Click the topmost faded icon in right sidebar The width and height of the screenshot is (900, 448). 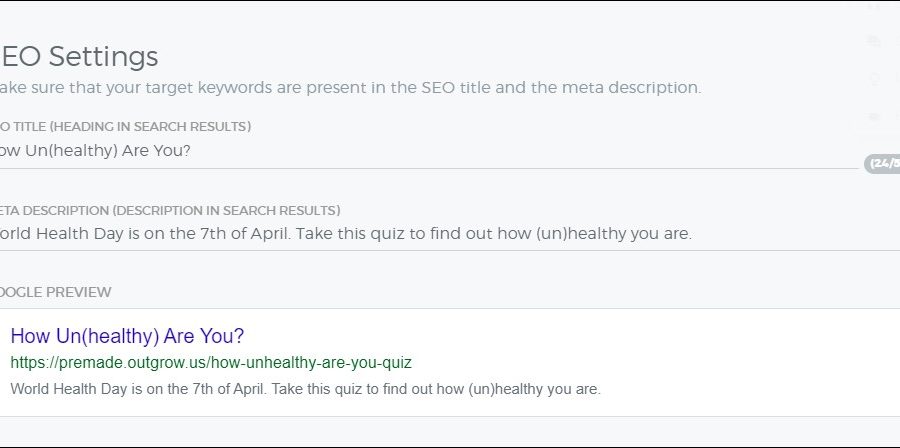tap(874, 6)
